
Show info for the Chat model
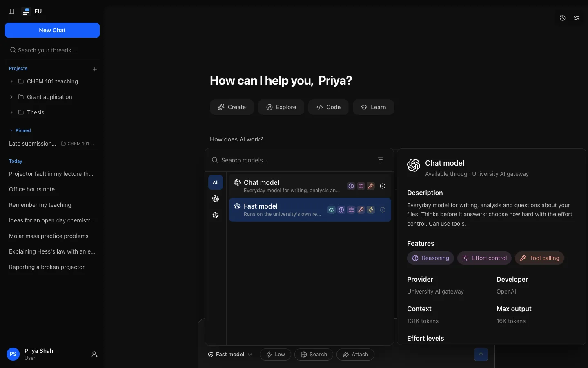pos(383,186)
